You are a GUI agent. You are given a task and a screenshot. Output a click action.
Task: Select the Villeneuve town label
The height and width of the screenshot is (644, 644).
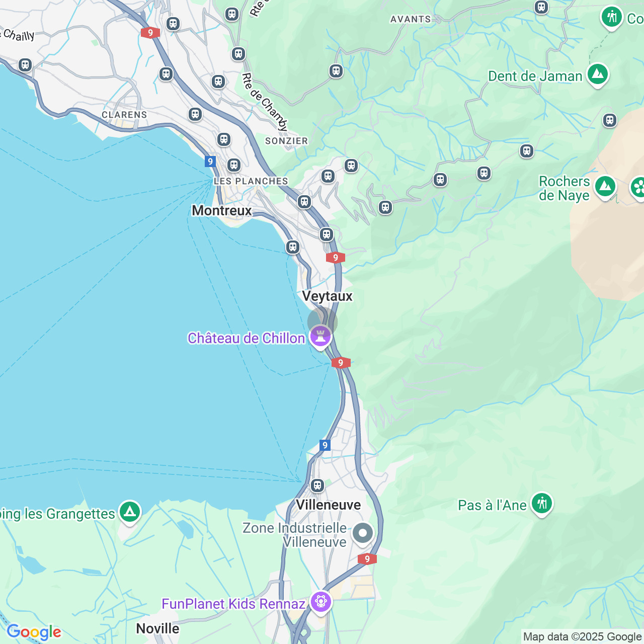[x=329, y=505]
